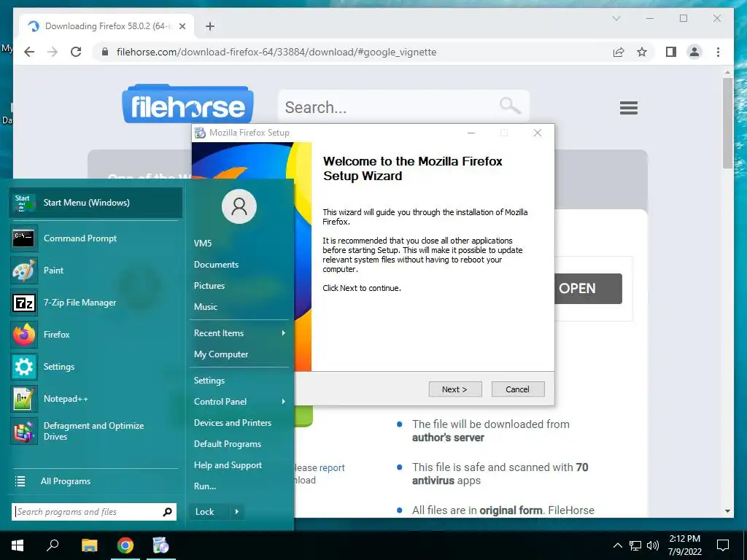Open Default Programs entry
This screenshot has height=560, width=747.
228,444
